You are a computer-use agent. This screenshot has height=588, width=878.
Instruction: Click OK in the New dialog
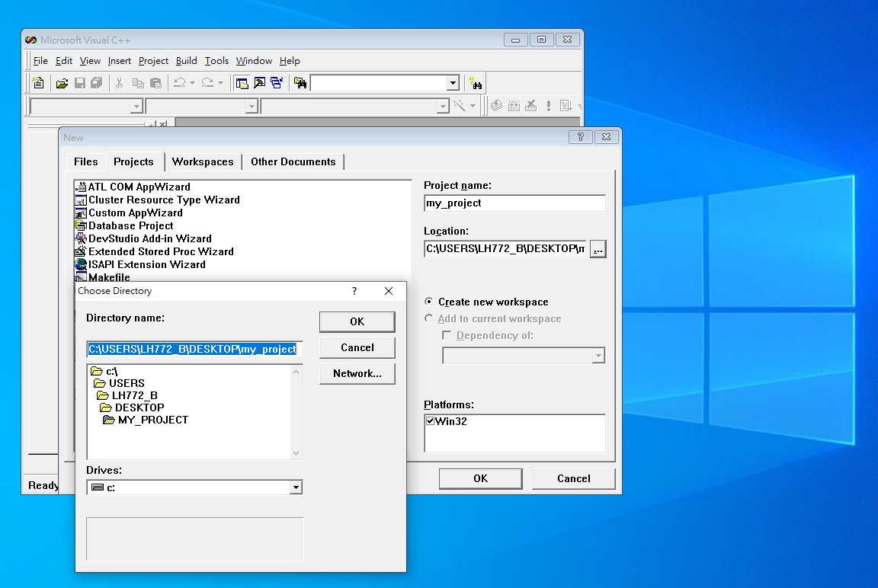[x=480, y=478]
